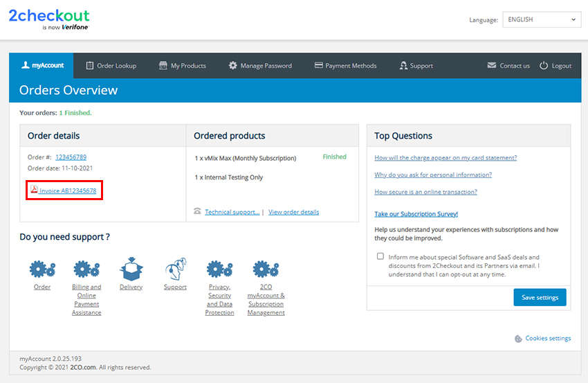Click View order details link
The image size is (588, 383).
coord(293,212)
